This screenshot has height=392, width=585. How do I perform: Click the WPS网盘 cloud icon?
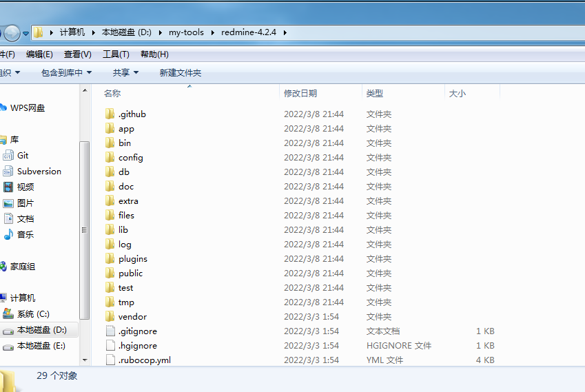3,108
